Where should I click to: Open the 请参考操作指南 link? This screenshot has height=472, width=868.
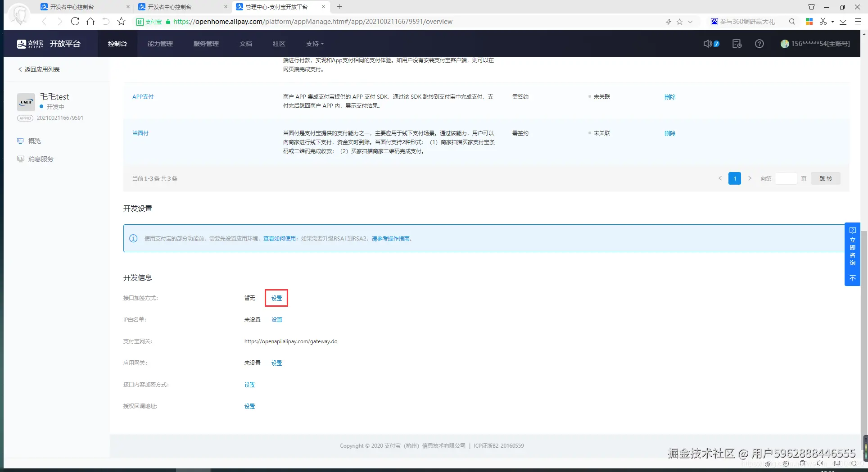(391, 239)
